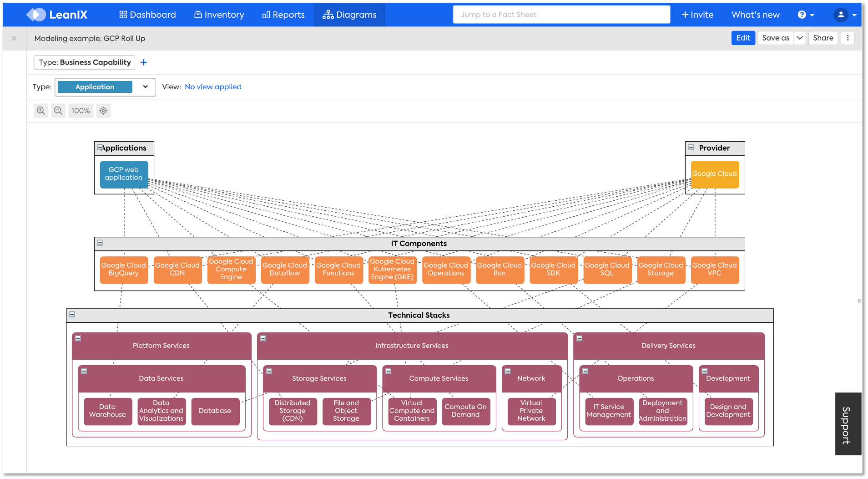Collapse the Compute Services group
Screen dimensions: 868x479
[x=389, y=371]
